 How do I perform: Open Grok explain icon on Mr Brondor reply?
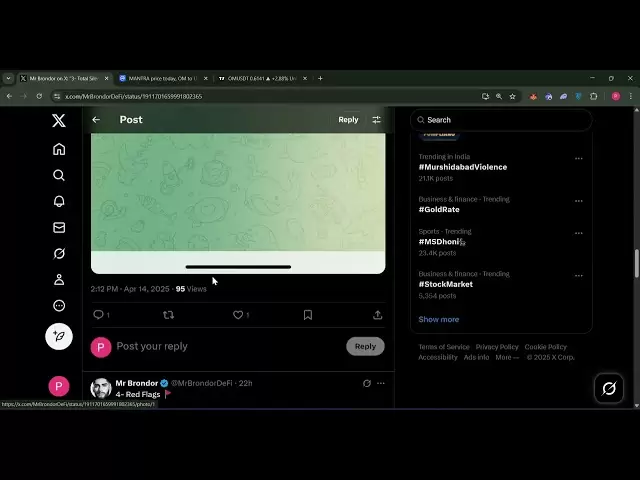coord(367,383)
